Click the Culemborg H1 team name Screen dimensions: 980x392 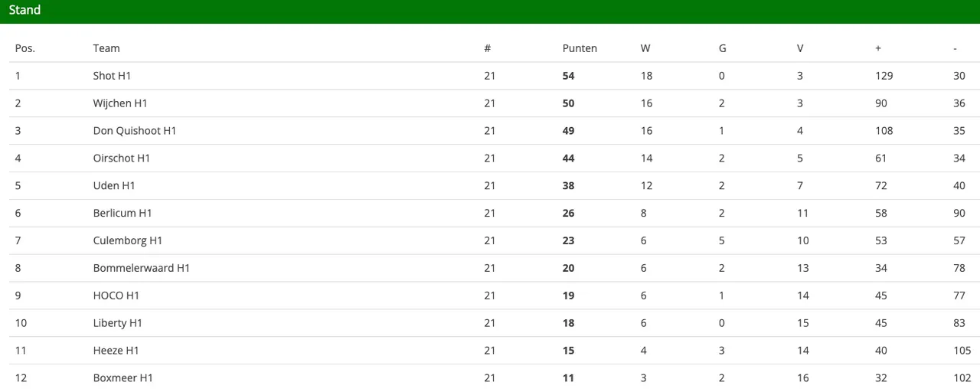tap(128, 241)
